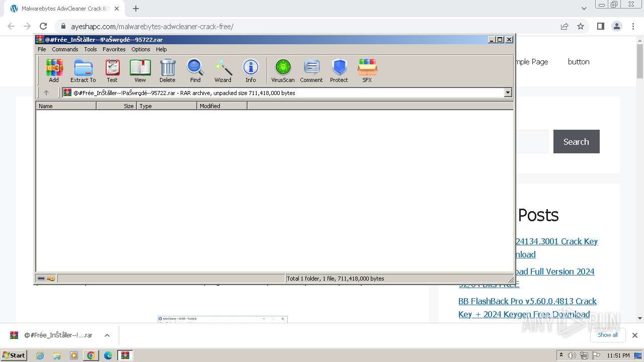Open the Options menu
This screenshot has width=644, height=362.
click(141, 49)
